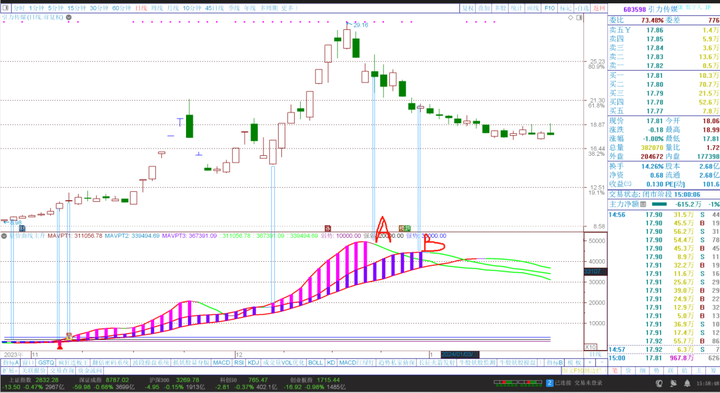Toggle the right info panel icon
The image size is (720, 393).
coord(579,17)
